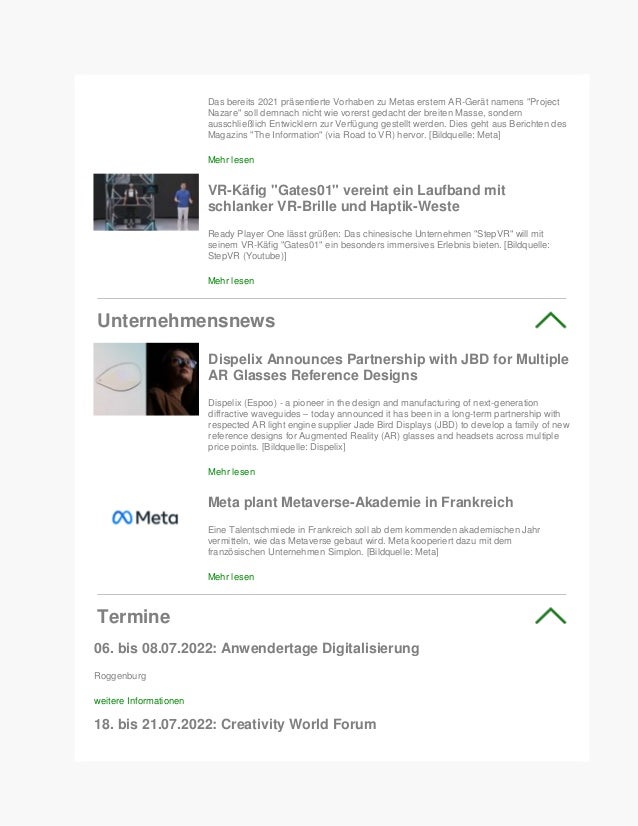Click the Dispelix (Espoo) description paragraph
This screenshot has width=638, height=826.
click(389, 425)
